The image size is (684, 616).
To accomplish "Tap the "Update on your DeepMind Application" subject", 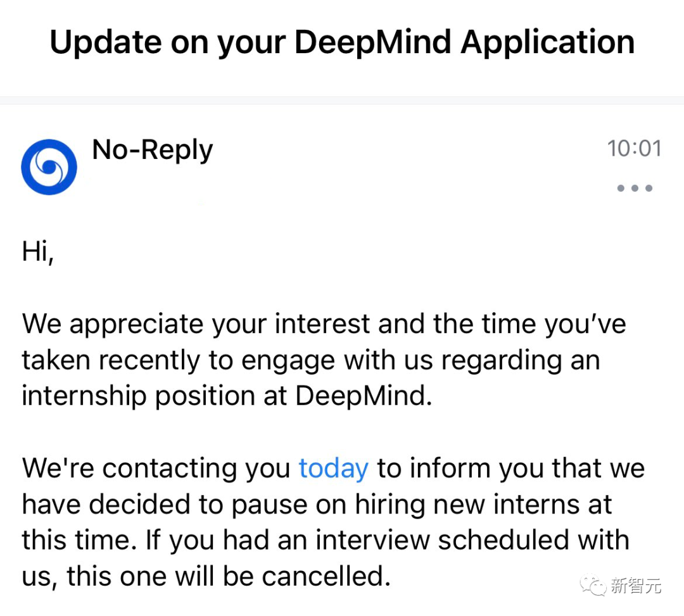I will [342, 42].
